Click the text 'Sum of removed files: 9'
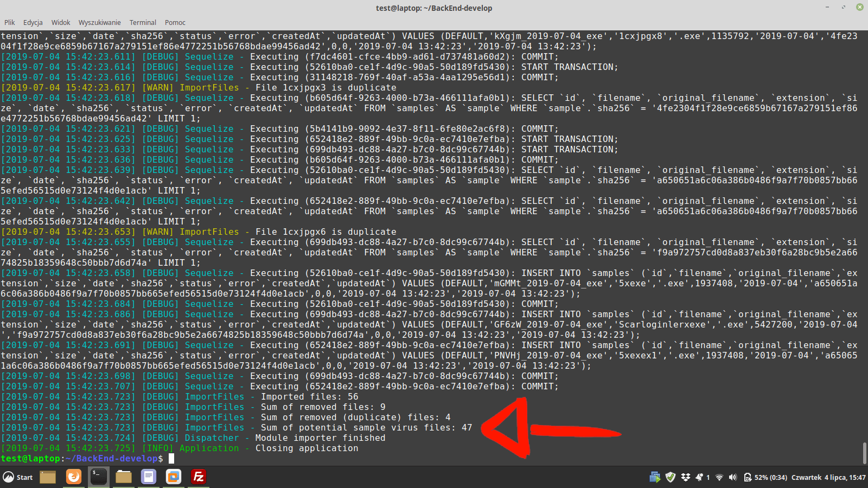This screenshot has width=868, height=488. pyautogui.click(x=323, y=407)
